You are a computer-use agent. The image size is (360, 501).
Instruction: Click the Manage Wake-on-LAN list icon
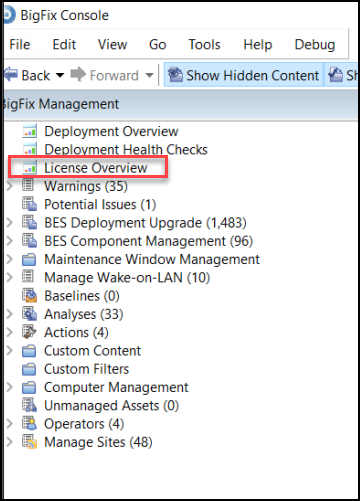[28, 277]
